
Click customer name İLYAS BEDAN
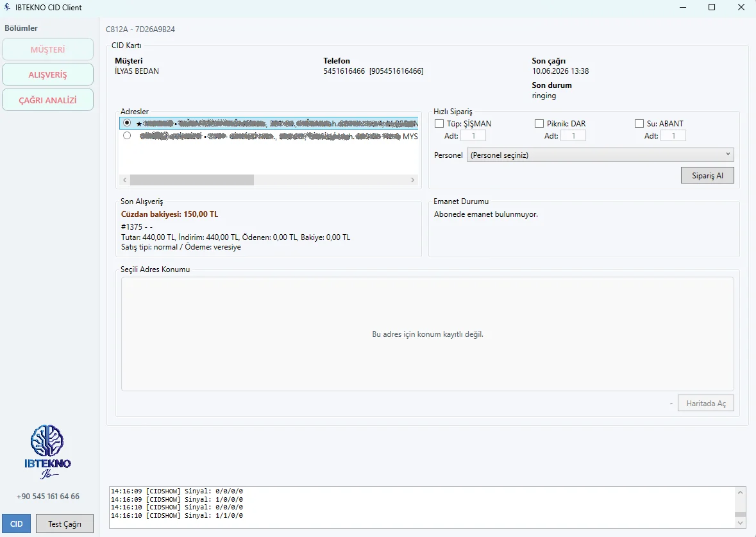[x=137, y=71]
